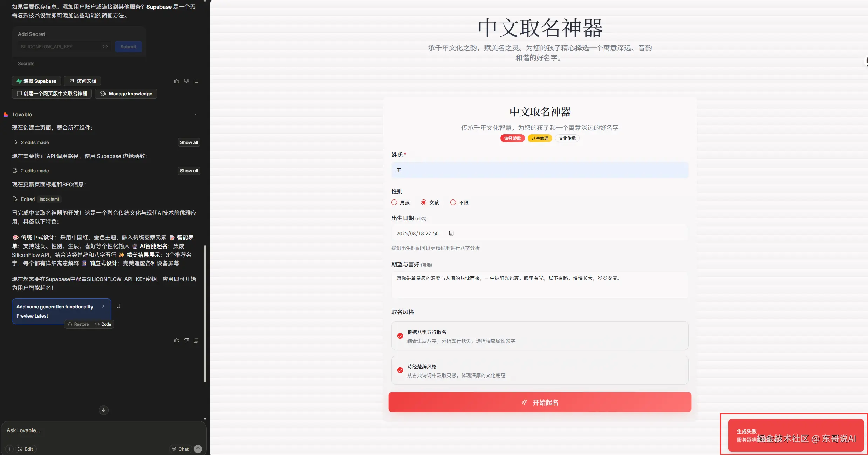
Task: Select the 男孩 gender option
Action: [394, 202]
